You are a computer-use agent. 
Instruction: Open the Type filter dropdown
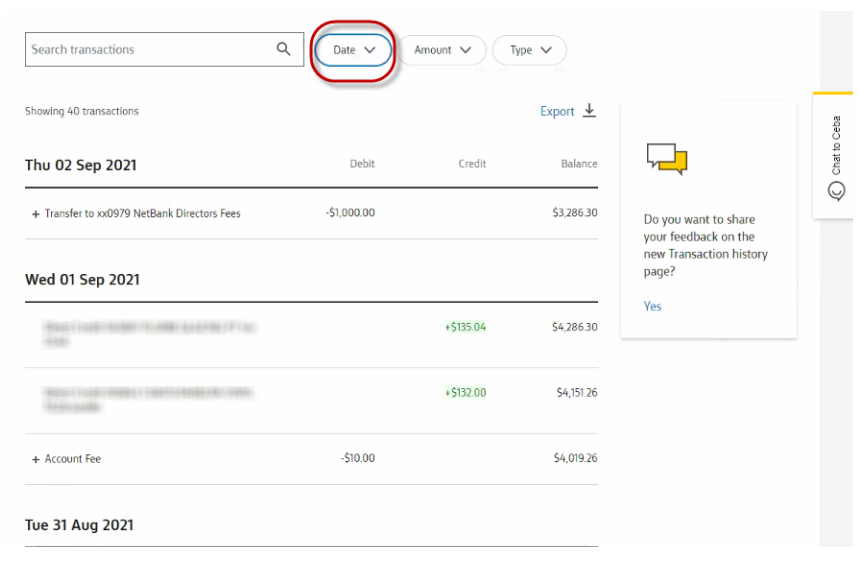[x=529, y=50]
